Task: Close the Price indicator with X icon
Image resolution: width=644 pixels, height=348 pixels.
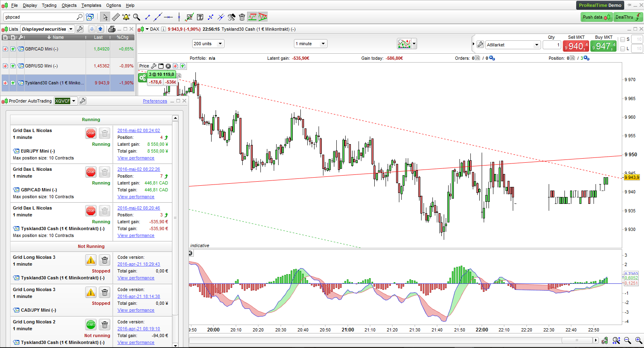Action: click(168, 66)
